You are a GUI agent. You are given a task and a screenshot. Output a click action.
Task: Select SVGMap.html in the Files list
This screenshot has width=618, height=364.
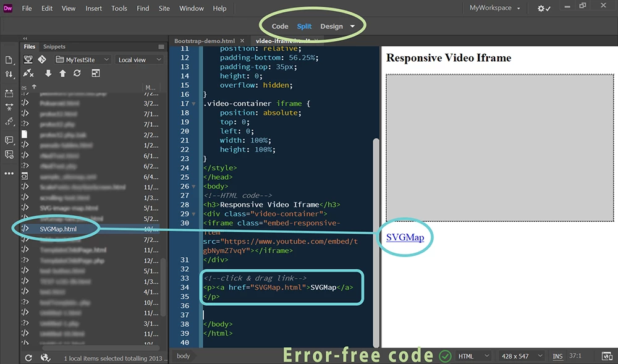pos(58,229)
